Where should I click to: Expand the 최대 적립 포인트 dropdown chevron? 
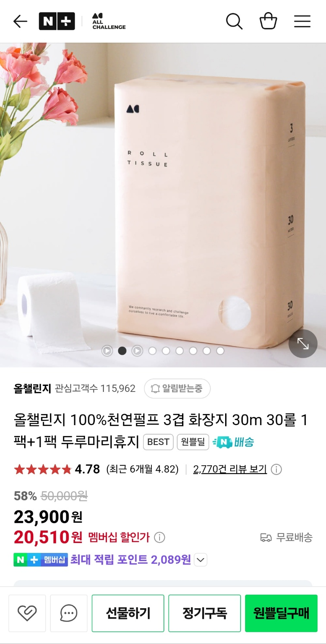pos(201,560)
